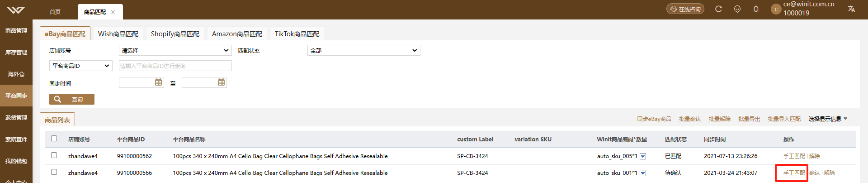Open 平台商品ID search type dropdown
Image resolution: width=868 pixels, height=183 pixels.
[x=81, y=66]
